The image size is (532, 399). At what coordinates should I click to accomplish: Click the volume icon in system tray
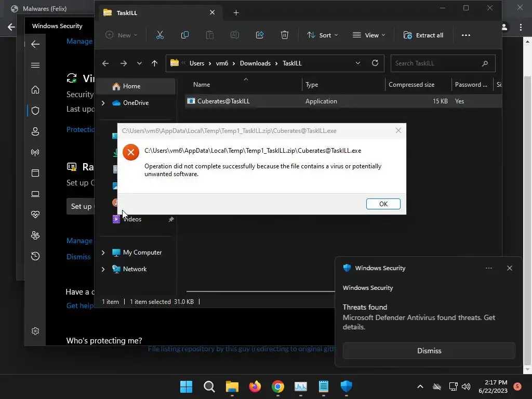(x=466, y=387)
